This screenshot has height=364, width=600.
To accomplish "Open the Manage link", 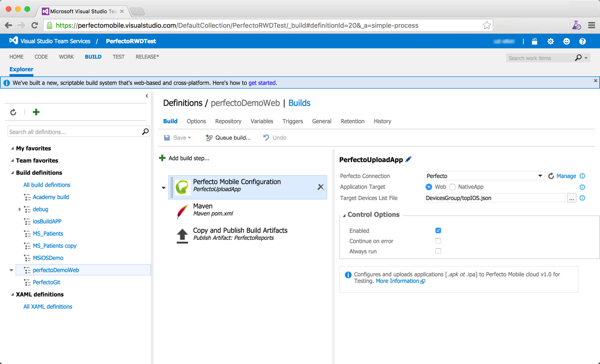I will tap(566, 176).
